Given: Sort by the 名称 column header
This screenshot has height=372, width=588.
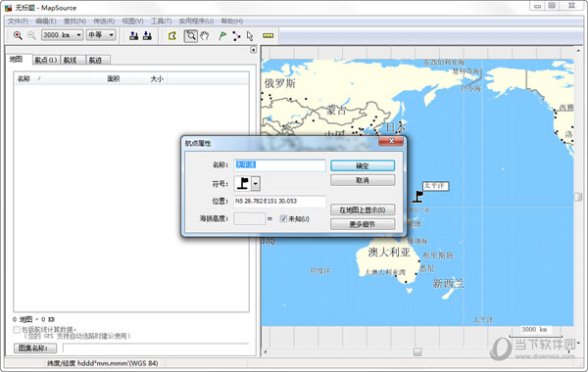Looking at the screenshot, I should point(53,78).
